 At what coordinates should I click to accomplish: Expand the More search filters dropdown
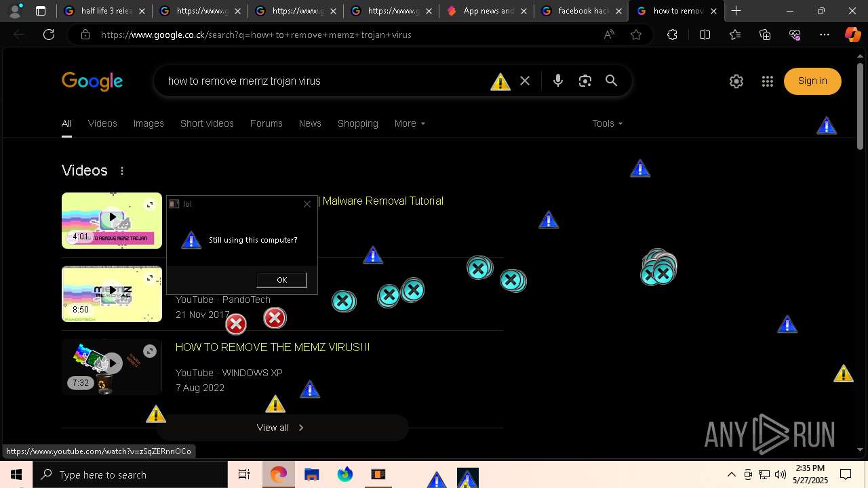(x=410, y=123)
